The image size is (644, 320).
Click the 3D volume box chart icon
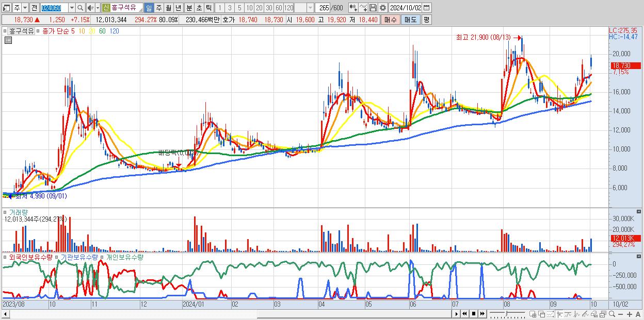coord(594,314)
